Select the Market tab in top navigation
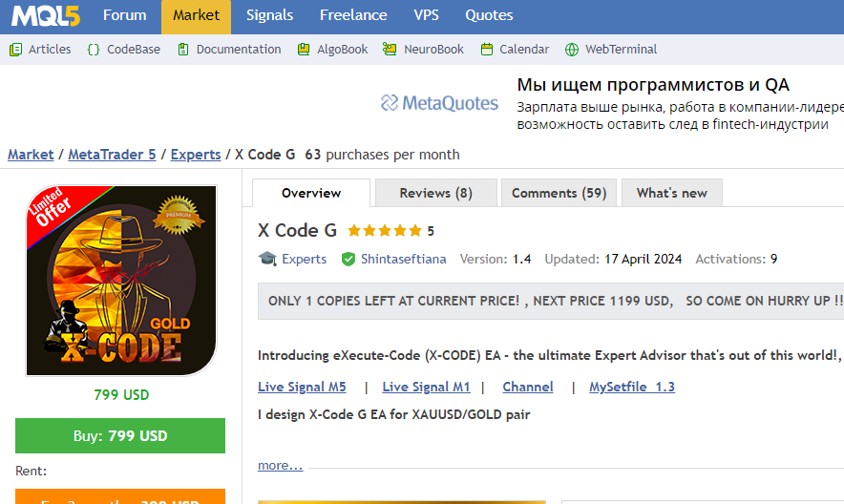Viewport: 844px width, 504px height. click(196, 16)
